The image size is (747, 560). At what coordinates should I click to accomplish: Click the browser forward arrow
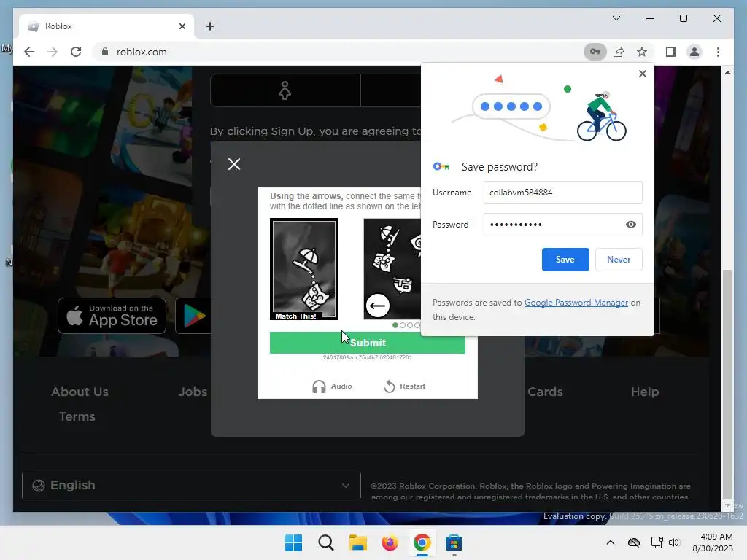[x=53, y=52]
